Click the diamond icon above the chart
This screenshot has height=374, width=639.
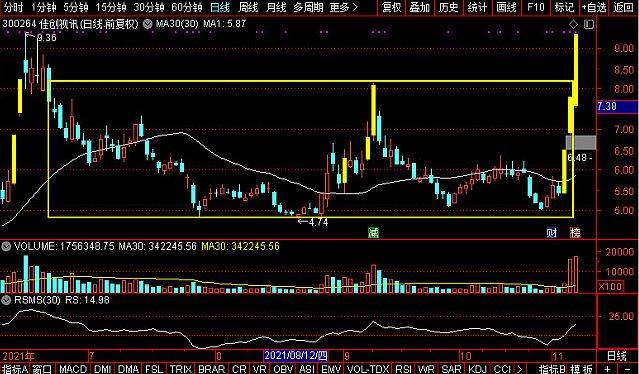tap(573, 25)
